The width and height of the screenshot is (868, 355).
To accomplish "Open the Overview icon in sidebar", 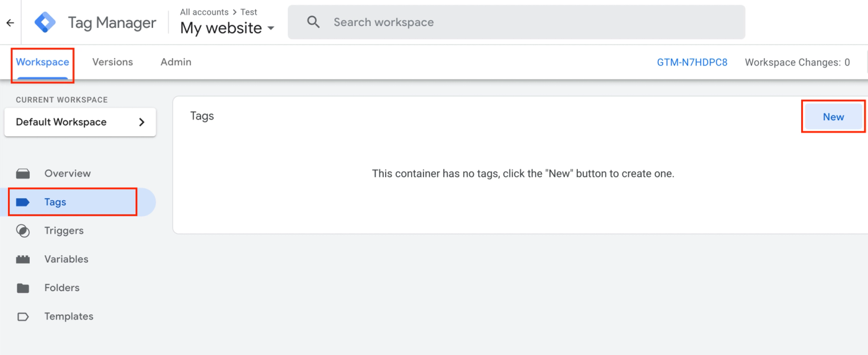I will (x=23, y=173).
